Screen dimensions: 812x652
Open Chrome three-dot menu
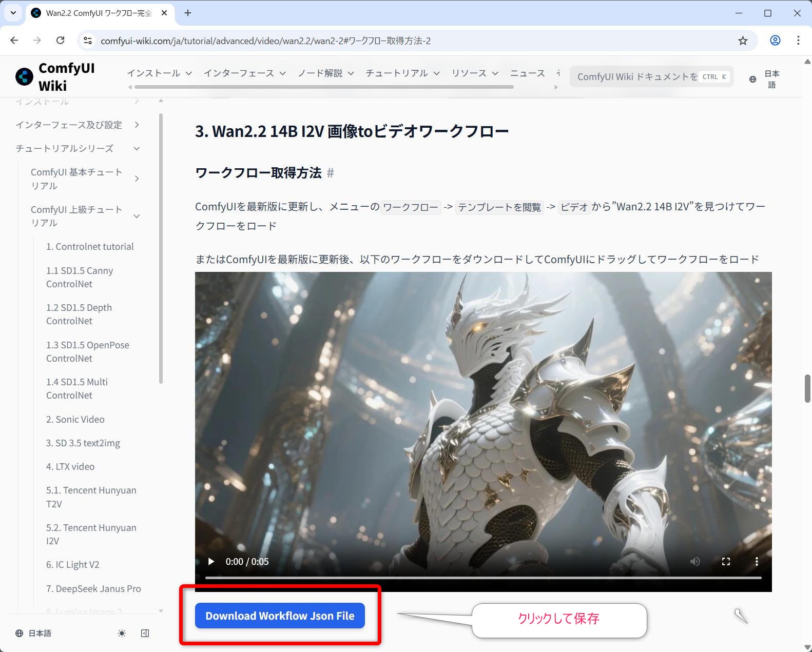pos(798,41)
